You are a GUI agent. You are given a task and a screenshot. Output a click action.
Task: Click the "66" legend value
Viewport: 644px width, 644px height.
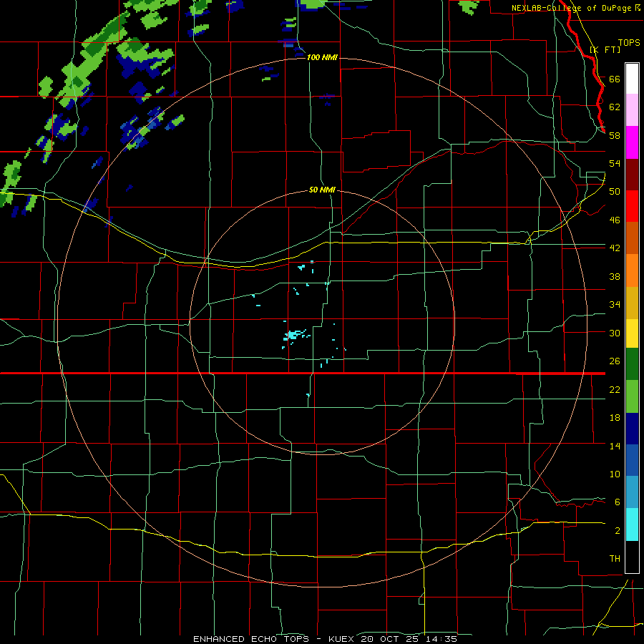tap(615, 79)
